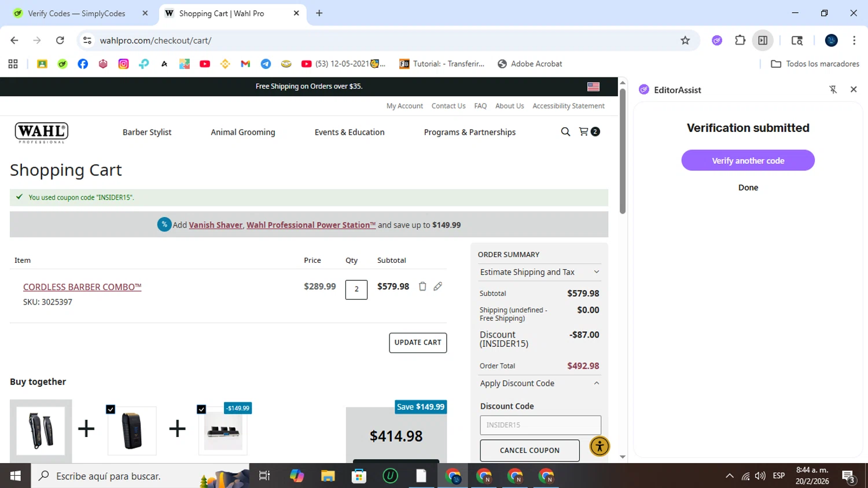The height and width of the screenshot is (488, 868).
Task: Click the search magnifier icon on Wahl site
Action: coord(565,132)
